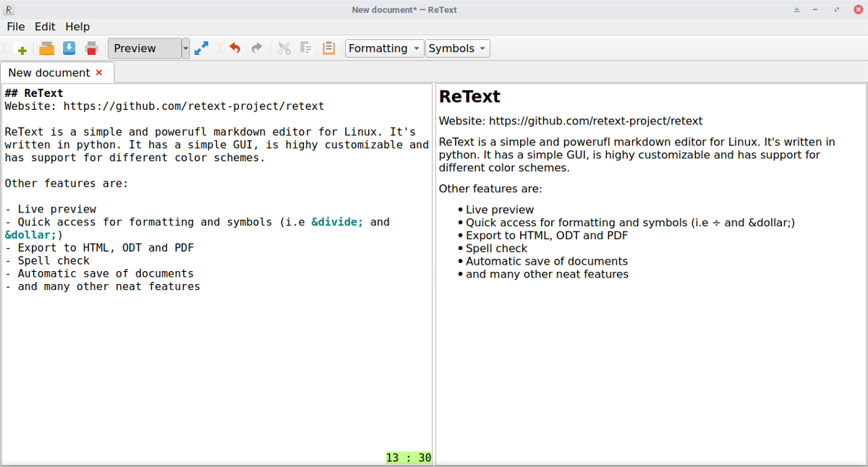
Task: Print the document using the red printer icon
Action: point(91,48)
